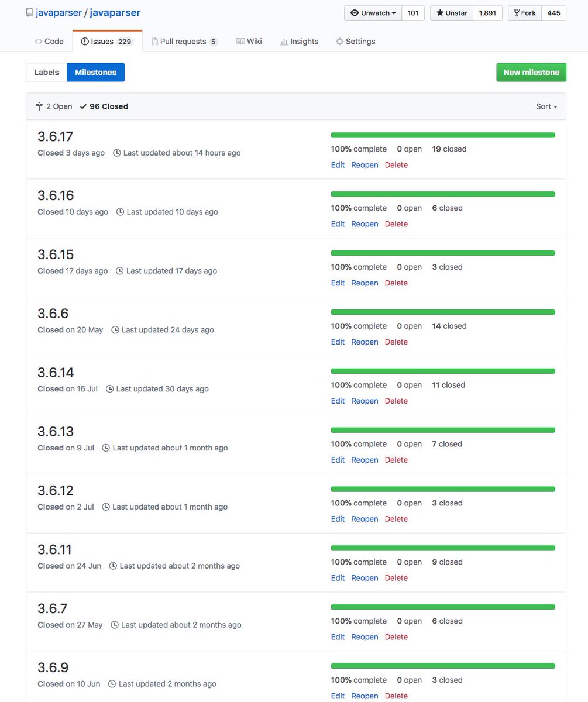This screenshot has width=588, height=702.
Task: Delete milestone 3.6.16
Action: click(396, 224)
